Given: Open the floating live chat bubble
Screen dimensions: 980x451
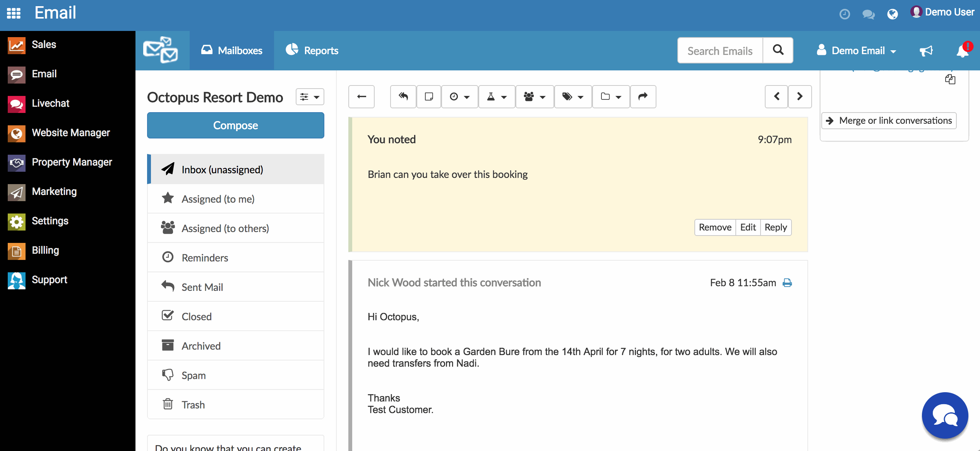Looking at the screenshot, I should point(945,415).
